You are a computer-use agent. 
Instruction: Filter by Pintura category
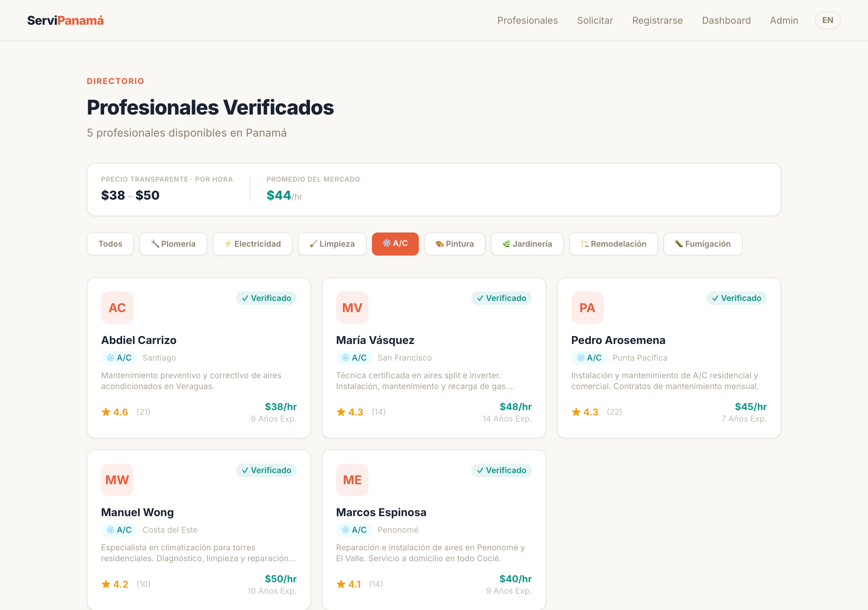coord(455,244)
